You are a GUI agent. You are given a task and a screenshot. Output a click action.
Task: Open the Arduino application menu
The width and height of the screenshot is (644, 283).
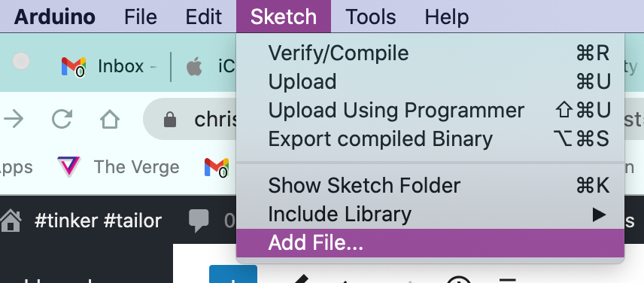[x=55, y=17]
